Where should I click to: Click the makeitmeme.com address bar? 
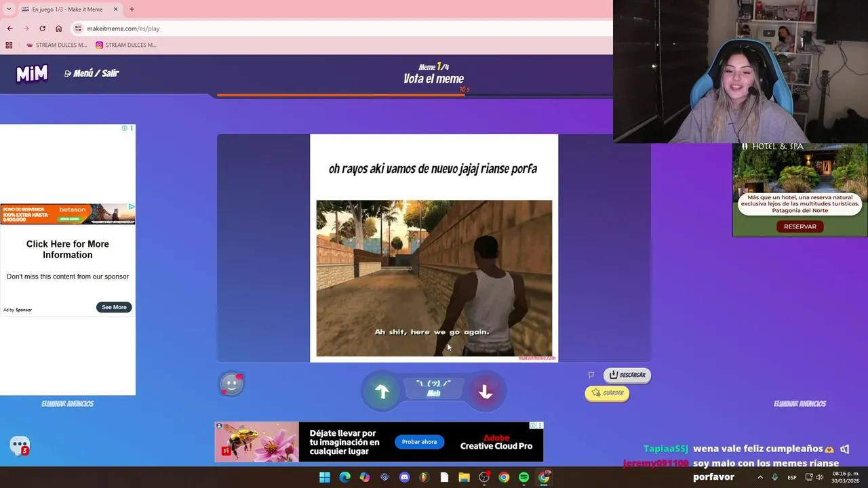[x=342, y=28]
